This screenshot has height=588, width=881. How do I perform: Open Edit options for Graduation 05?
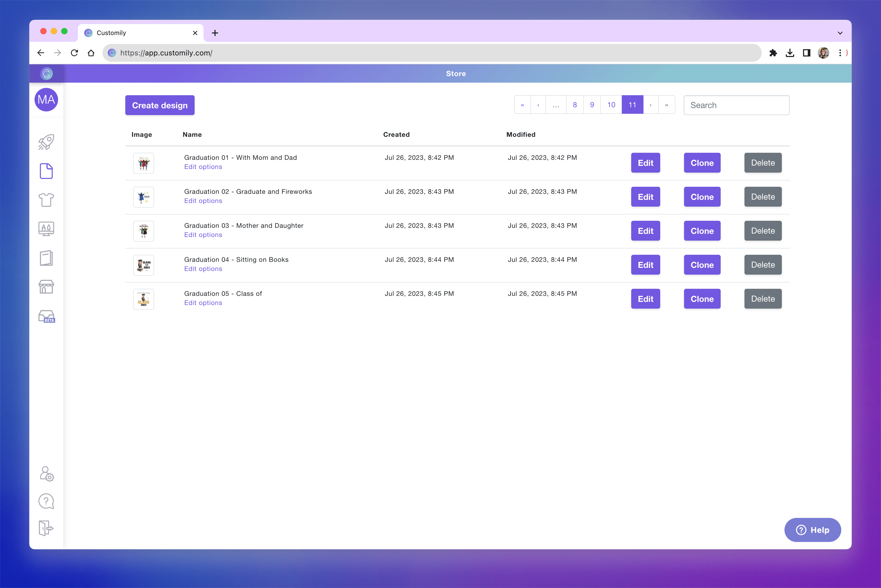(203, 303)
